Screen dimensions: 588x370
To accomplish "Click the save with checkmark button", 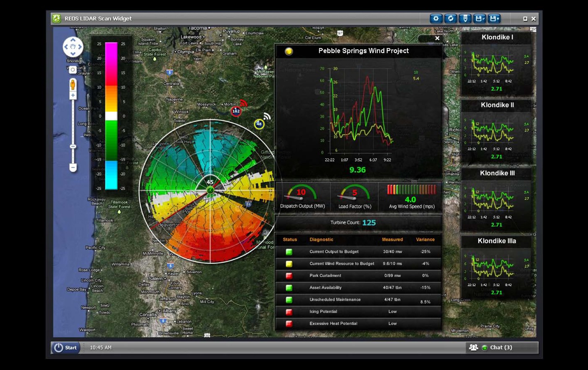I will [479, 18].
